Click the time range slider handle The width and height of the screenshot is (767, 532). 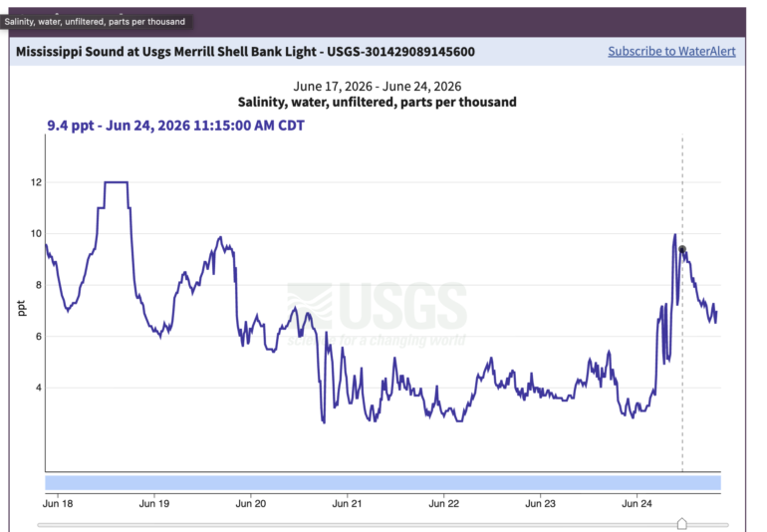click(682, 524)
